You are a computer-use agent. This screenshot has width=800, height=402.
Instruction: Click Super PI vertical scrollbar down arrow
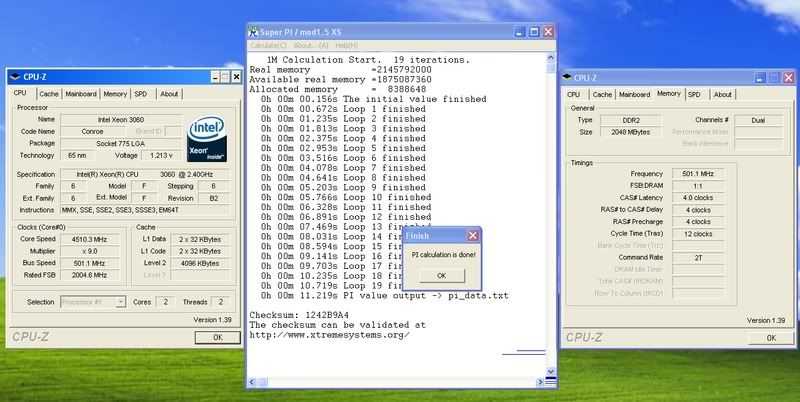pyautogui.click(x=551, y=372)
